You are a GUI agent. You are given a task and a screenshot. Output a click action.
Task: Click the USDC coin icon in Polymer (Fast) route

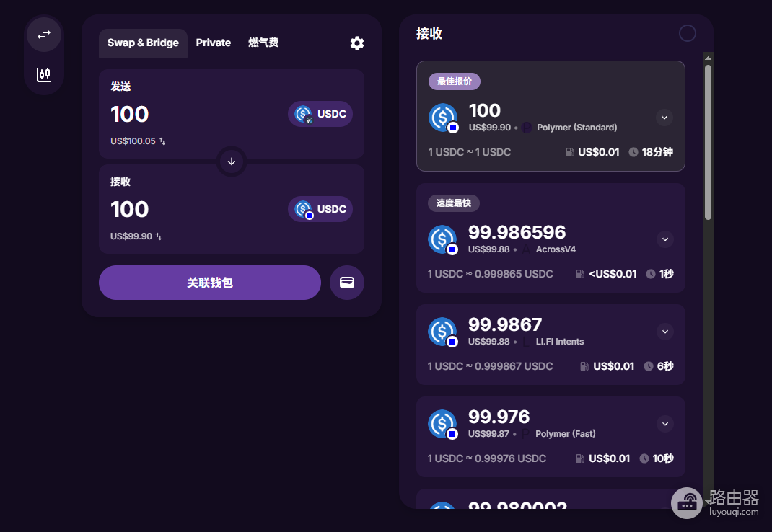(x=442, y=424)
